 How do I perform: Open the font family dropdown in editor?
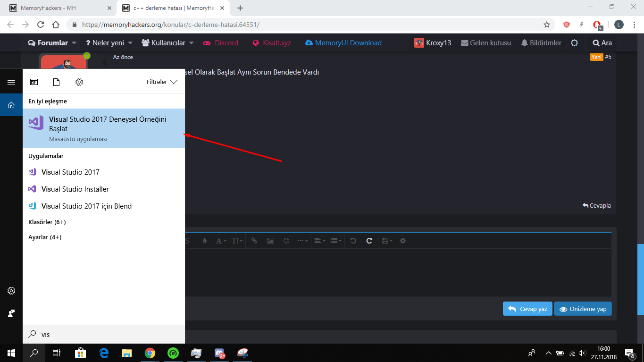(x=221, y=241)
